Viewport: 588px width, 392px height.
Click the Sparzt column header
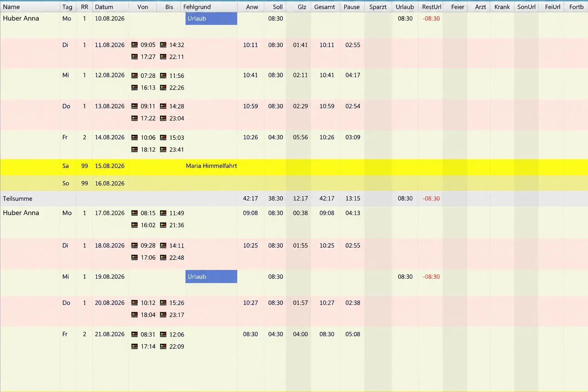[378, 7]
